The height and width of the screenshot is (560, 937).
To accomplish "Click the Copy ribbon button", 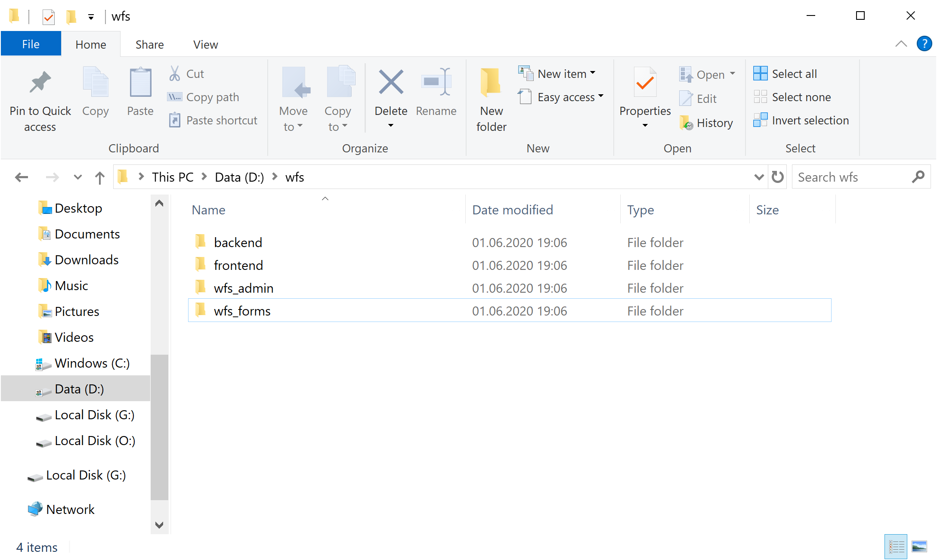I will coord(96,92).
